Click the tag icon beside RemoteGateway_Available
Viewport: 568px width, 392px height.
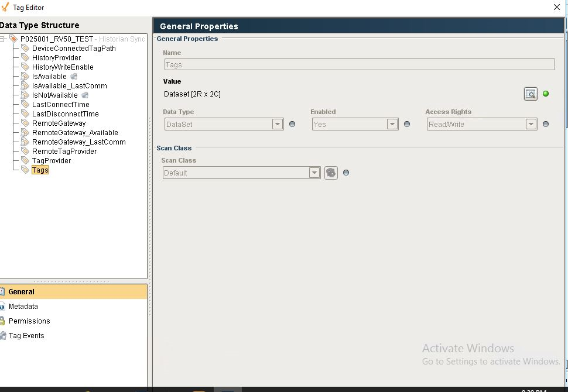tap(25, 132)
